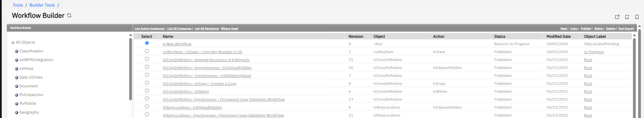Click ObjectLabelPending cell text
The image size is (644, 118).
[x=601, y=44]
